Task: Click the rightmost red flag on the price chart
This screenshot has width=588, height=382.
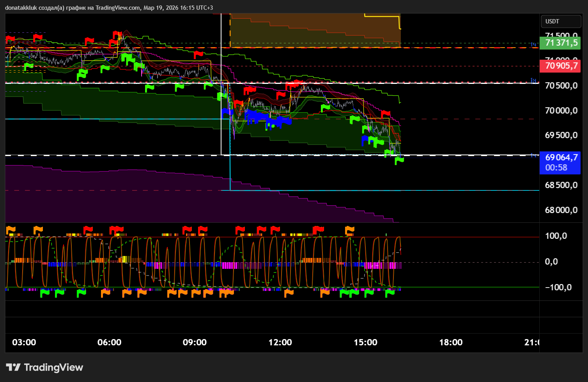Action: tap(385, 114)
